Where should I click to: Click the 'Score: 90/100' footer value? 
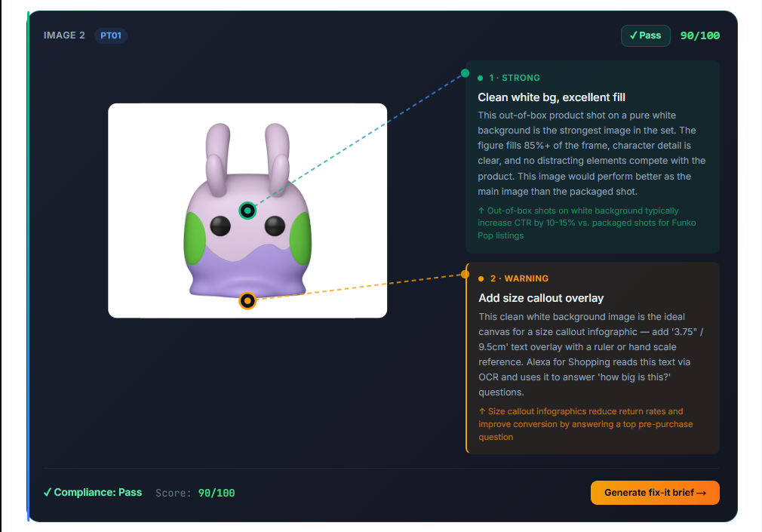tap(195, 493)
